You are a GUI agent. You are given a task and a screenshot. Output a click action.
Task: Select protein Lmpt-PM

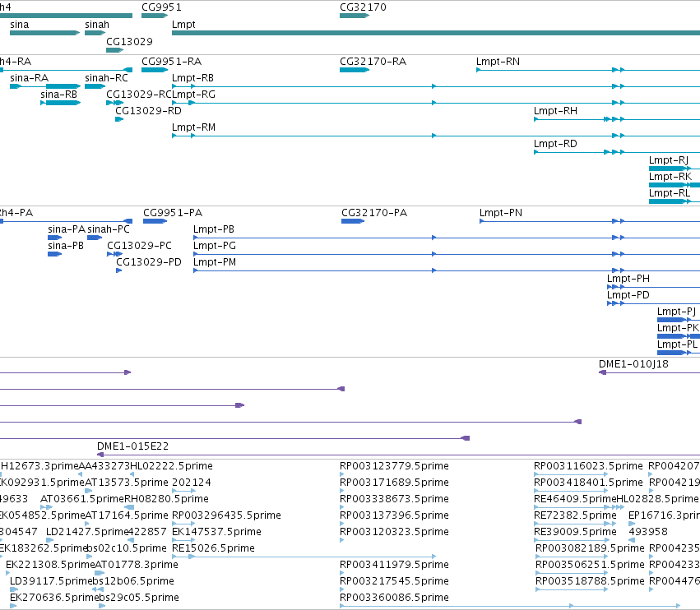[x=215, y=262]
